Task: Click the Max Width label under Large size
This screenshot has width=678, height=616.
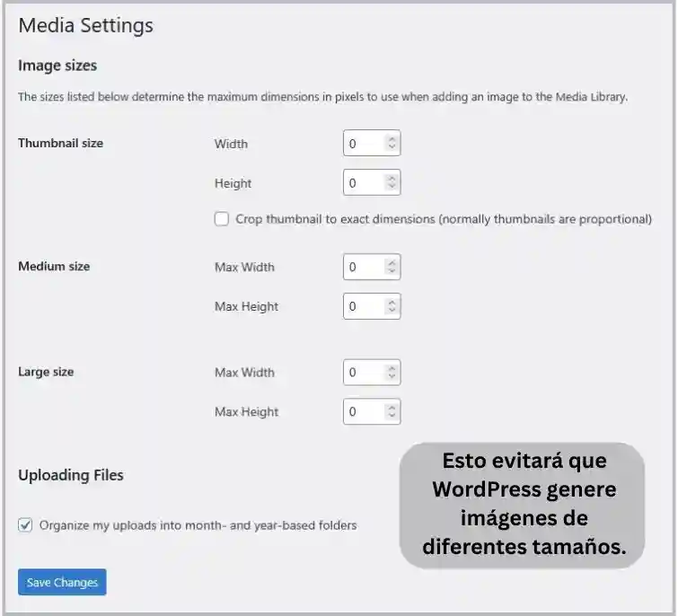Action: 244,373
